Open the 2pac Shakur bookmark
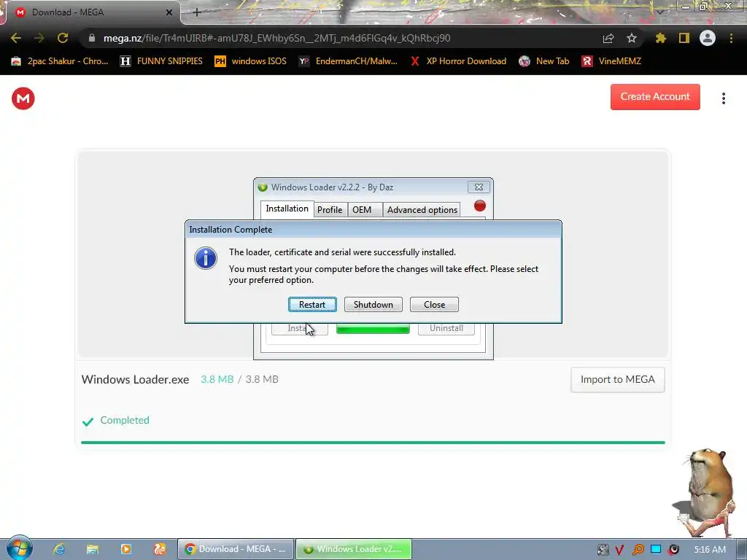The height and width of the screenshot is (560, 747). pyautogui.click(x=60, y=61)
